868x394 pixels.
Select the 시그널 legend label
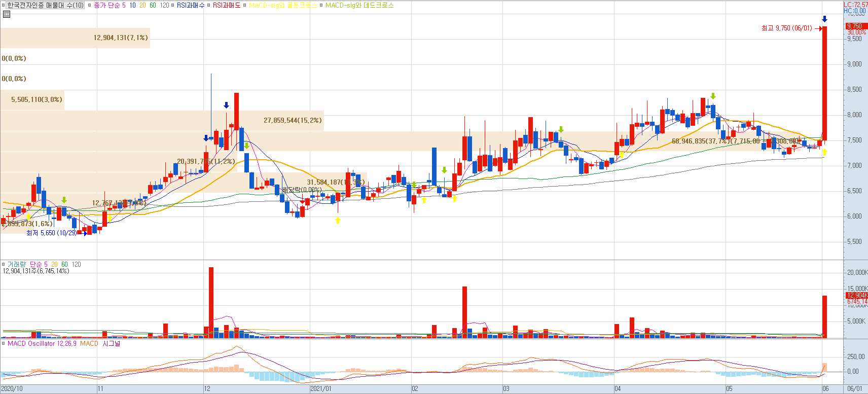(112, 344)
